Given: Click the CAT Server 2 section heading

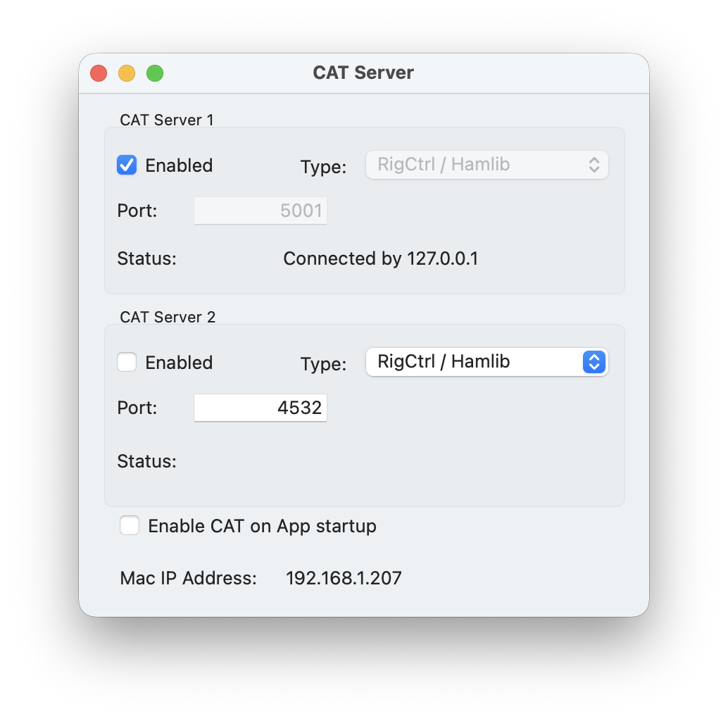Looking at the screenshot, I should (x=168, y=317).
